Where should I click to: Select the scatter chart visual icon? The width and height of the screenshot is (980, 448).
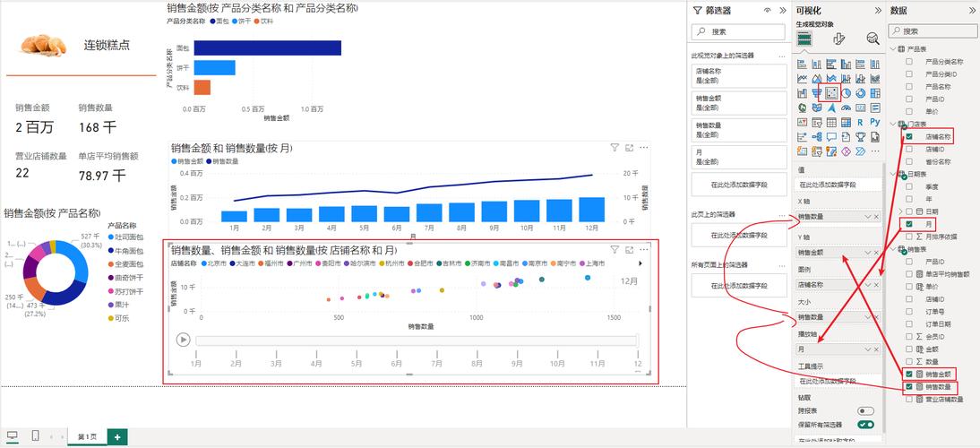tap(832, 93)
